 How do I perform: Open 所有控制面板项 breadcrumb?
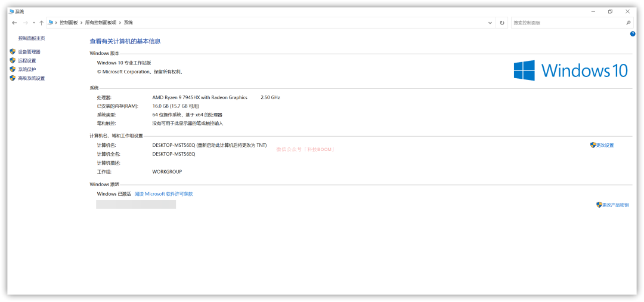pos(101,23)
